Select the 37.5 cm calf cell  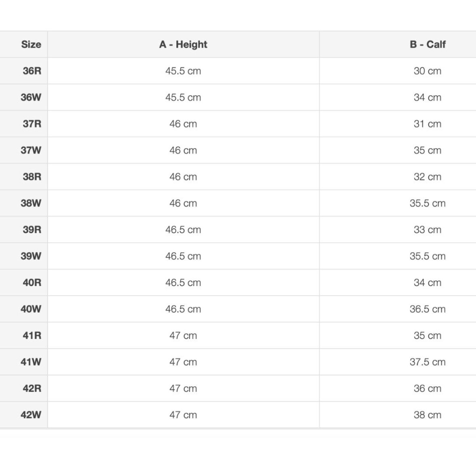(427, 362)
